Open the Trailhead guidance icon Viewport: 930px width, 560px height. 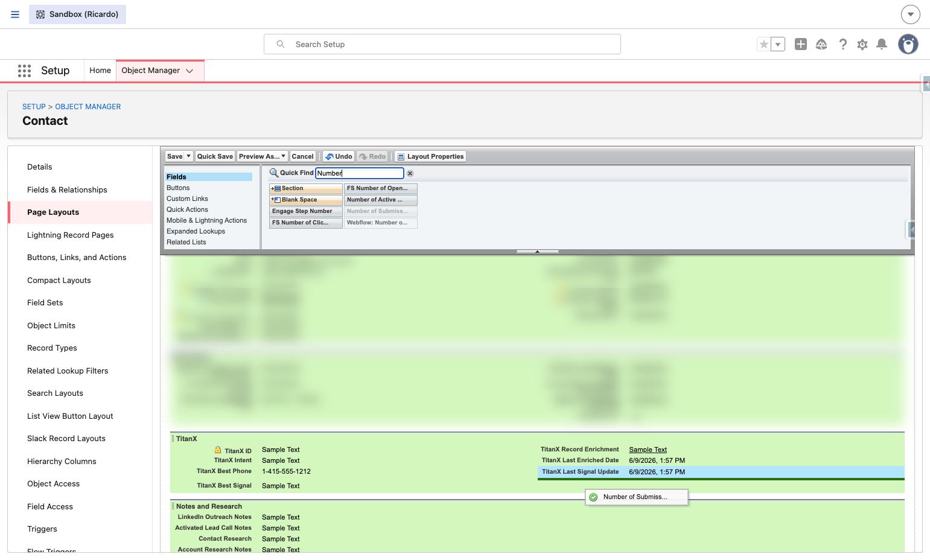tap(821, 44)
